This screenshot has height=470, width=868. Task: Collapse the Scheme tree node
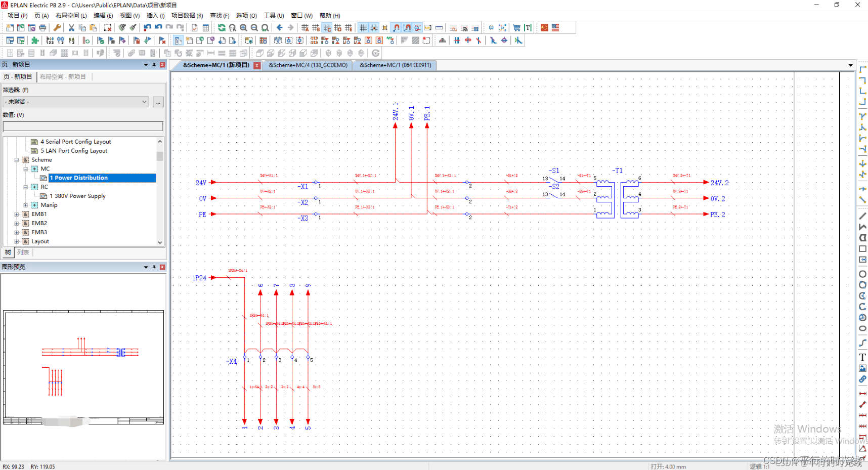click(17, 160)
